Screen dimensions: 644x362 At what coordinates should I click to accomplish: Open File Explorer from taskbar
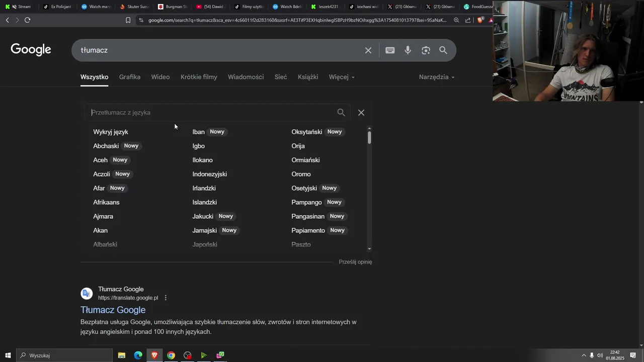click(122, 355)
